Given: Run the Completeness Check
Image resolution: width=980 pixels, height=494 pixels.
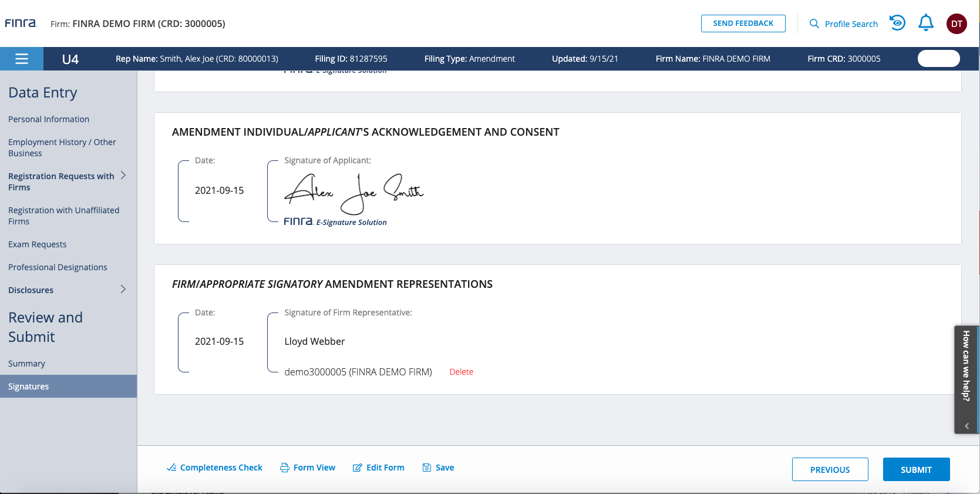Looking at the screenshot, I should [214, 468].
